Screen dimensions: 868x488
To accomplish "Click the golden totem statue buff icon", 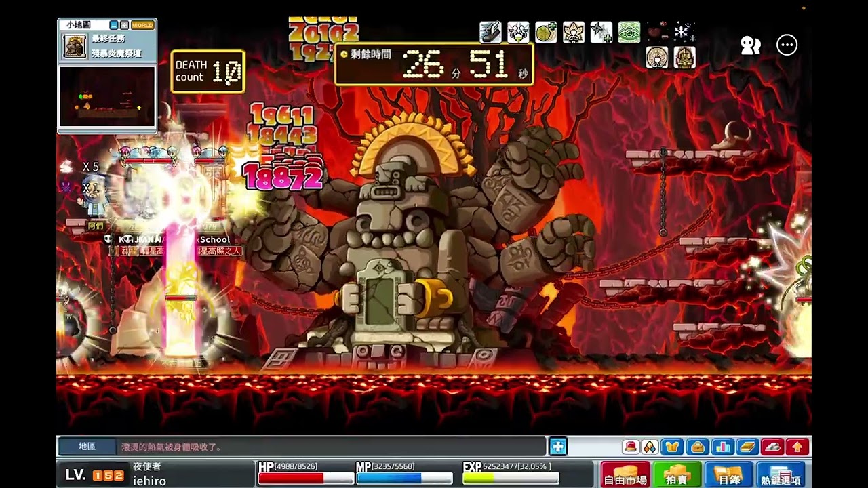I will click(684, 58).
